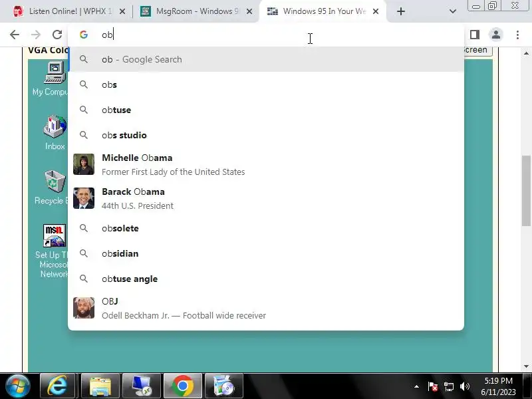Choose the 'obsidian' suggestion
The width and height of the screenshot is (532, 399).
(266, 253)
